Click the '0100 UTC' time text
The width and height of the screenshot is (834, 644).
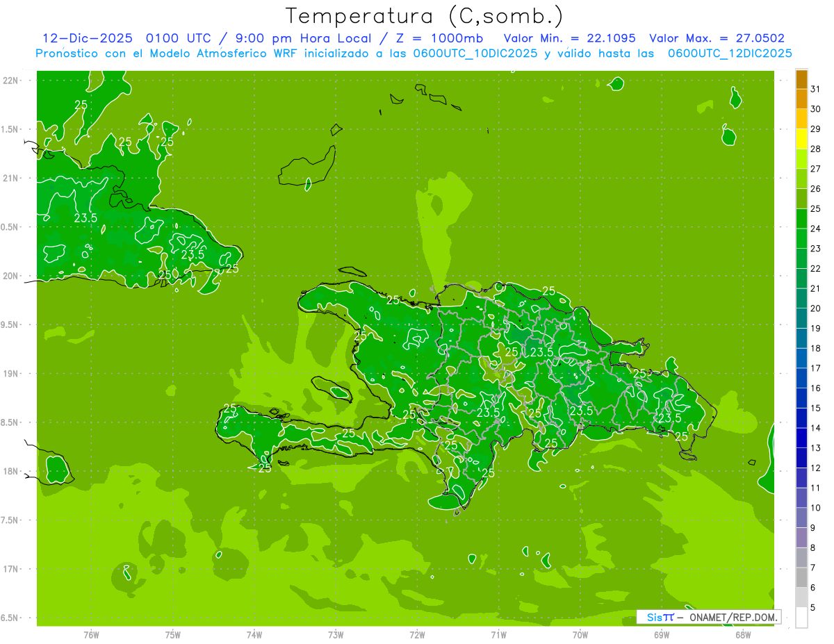click(x=179, y=38)
